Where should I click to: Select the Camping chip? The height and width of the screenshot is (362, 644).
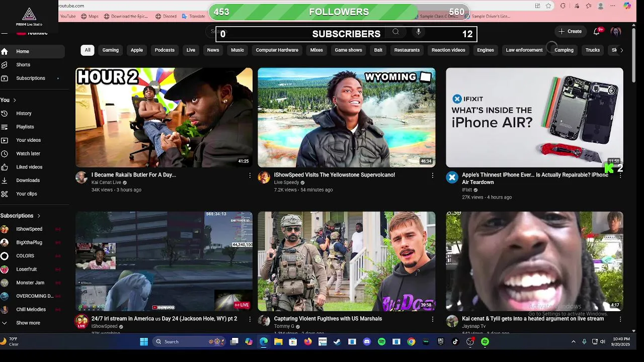tap(564, 50)
